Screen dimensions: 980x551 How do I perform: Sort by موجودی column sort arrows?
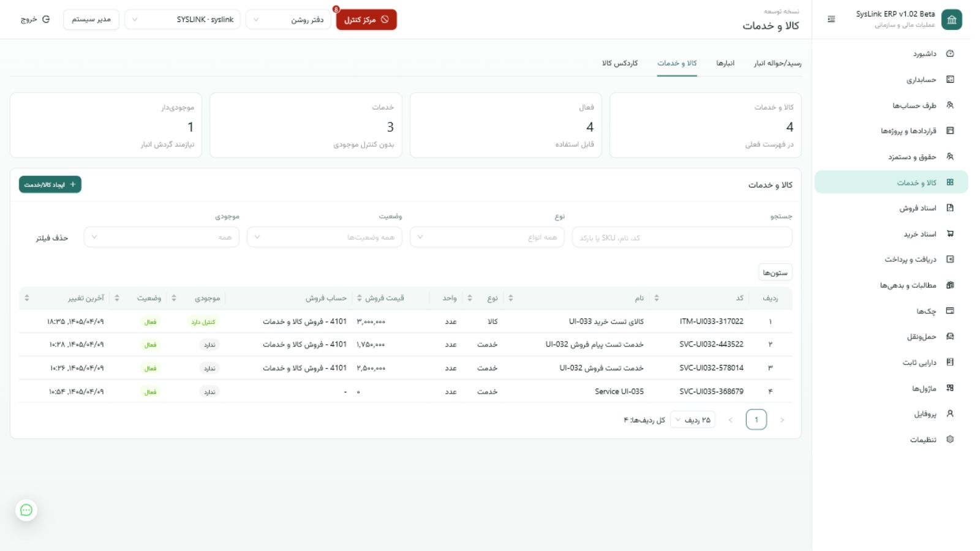point(174,298)
